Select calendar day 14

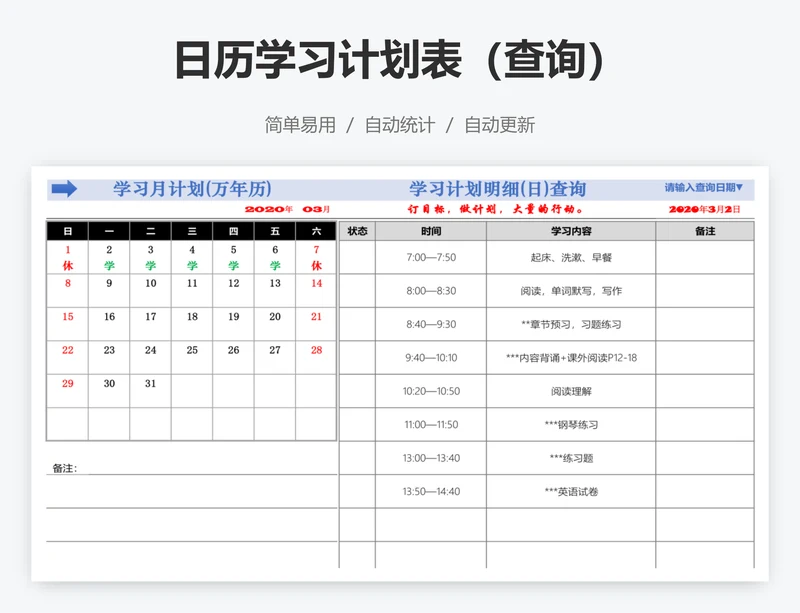316,291
